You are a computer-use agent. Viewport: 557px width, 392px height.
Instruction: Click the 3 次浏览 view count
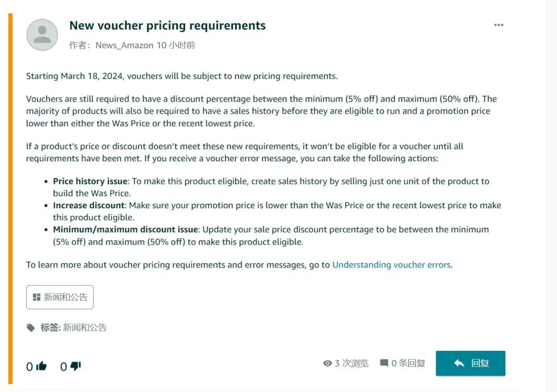352,363
